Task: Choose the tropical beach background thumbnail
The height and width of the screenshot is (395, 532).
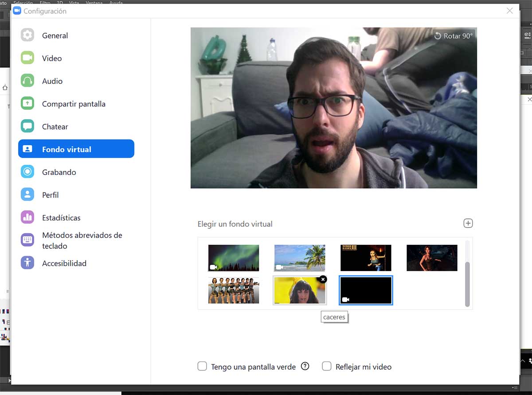Action: pos(300,258)
